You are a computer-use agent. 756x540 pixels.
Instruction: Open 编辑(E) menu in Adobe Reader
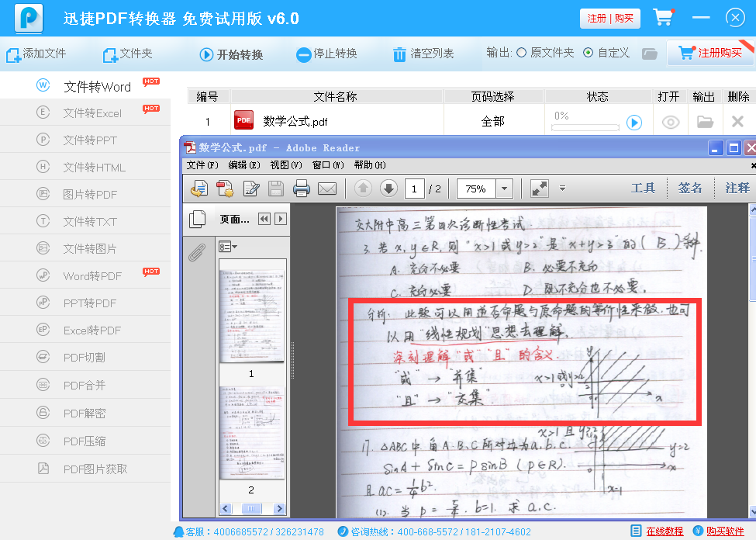tap(244, 165)
